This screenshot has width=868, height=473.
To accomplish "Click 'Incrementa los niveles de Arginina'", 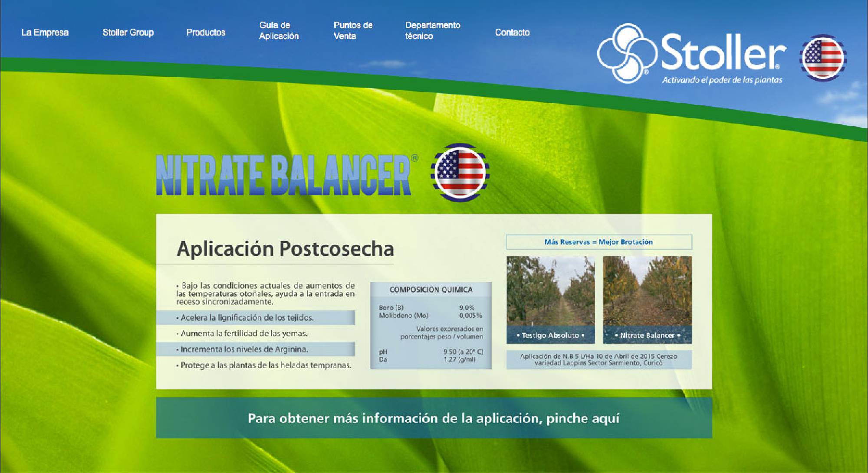I will click(256, 349).
